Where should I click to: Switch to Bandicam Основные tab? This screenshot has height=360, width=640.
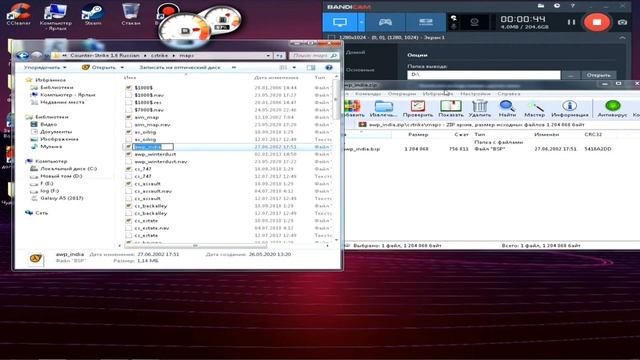[x=360, y=70]
